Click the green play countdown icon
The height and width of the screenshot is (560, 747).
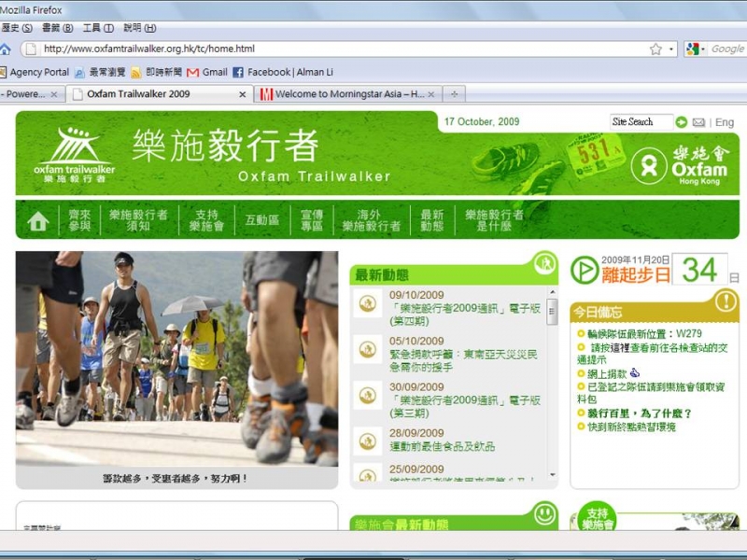tap(585, 270)
